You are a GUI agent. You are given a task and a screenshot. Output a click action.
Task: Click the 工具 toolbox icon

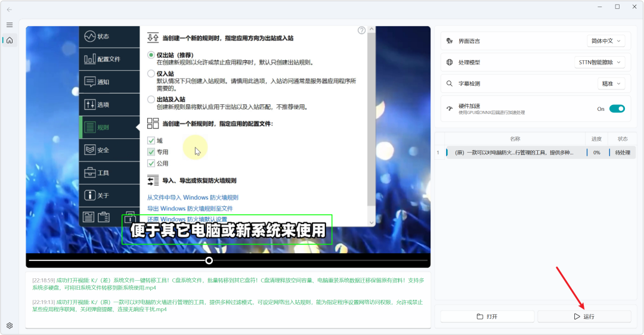click(90, 173)
